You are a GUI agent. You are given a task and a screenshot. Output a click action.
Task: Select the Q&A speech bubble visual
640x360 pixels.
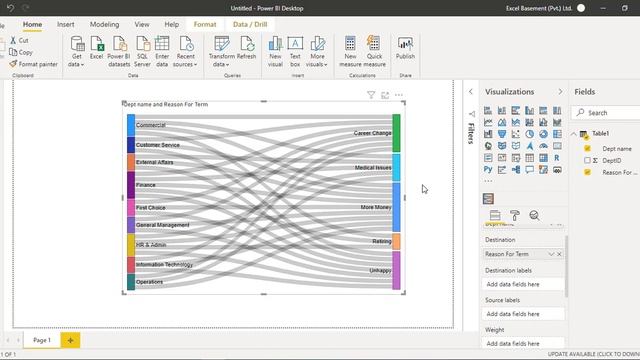529,169
